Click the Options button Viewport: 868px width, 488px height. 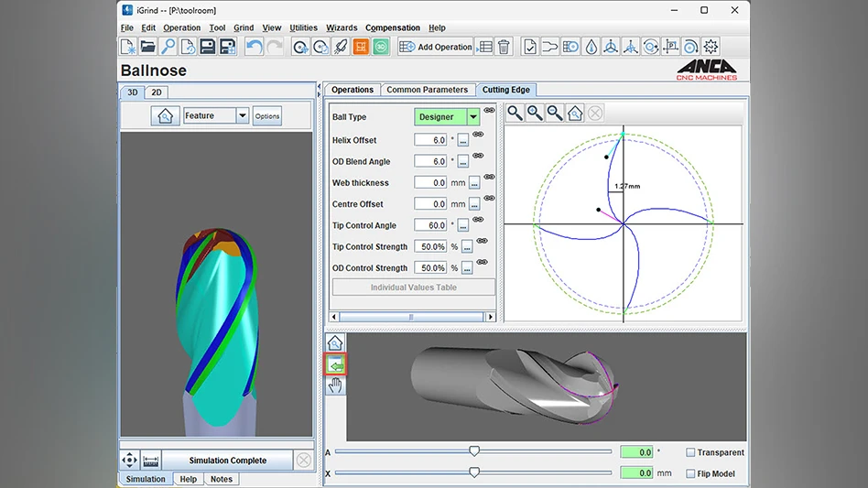click(x=267, y=115)
